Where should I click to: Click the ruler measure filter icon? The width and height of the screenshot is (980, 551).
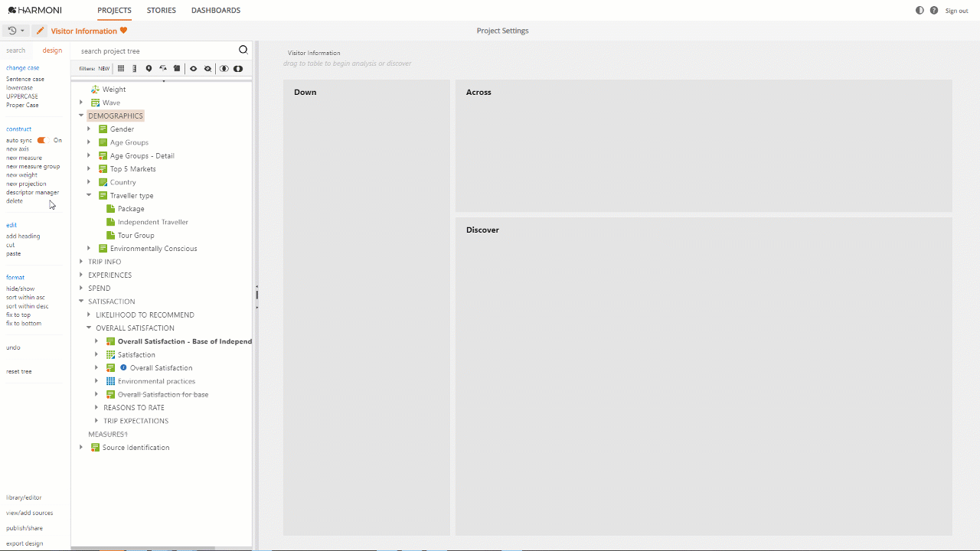(135, 69)
